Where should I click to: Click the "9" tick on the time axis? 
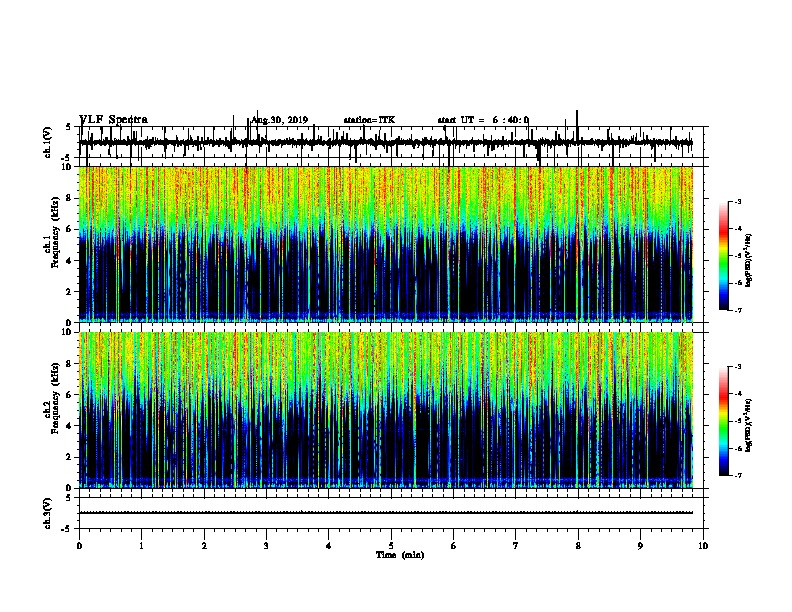click(x=640, y=546)
